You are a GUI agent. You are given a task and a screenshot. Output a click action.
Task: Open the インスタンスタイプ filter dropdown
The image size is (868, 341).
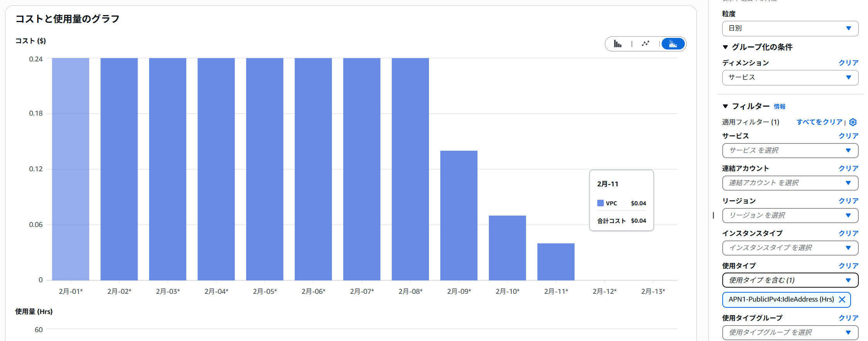coord(790,248)
